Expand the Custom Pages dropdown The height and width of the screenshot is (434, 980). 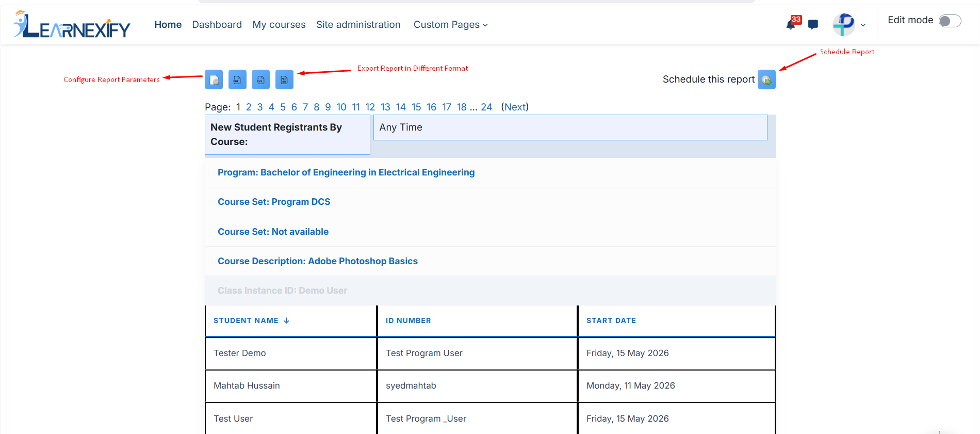[x=451, y=25]
